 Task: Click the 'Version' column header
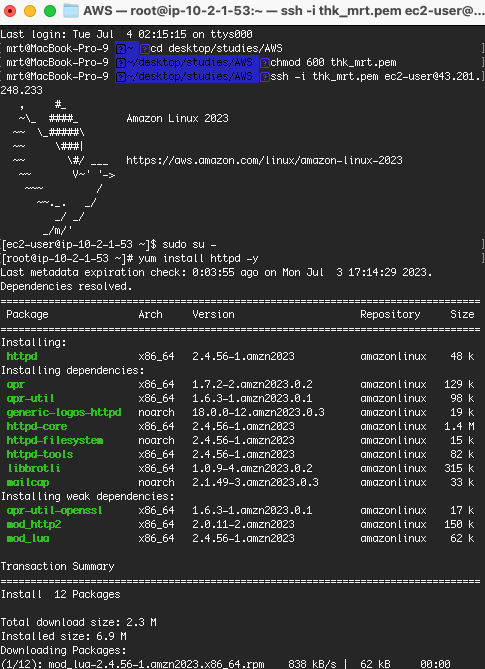[213, 314]
